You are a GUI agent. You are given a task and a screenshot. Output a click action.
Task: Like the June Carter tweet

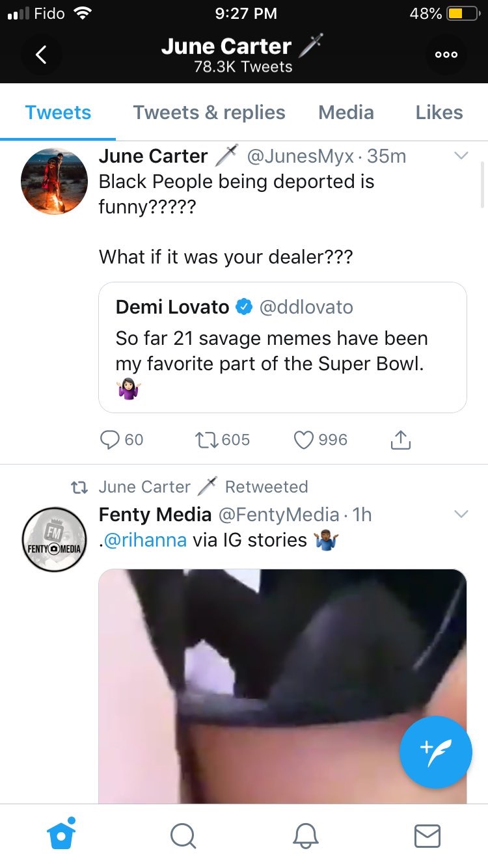coord(304,441)
